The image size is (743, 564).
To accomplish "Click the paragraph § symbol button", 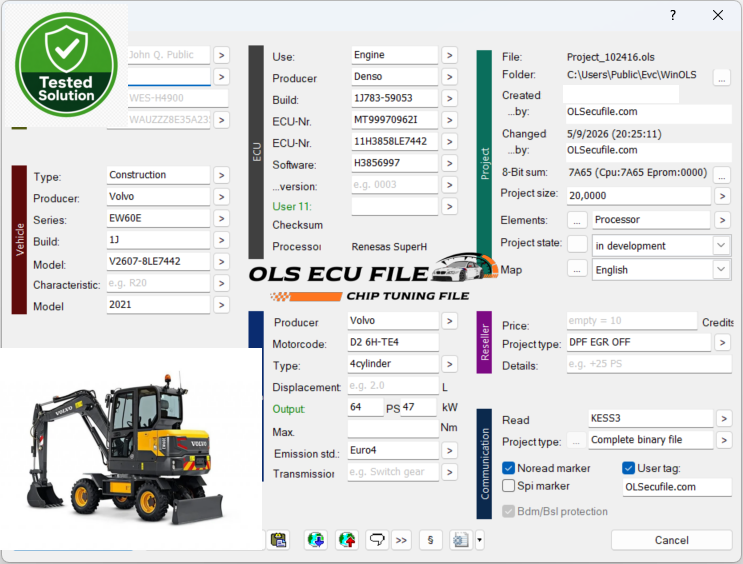I will pos(430,540).
